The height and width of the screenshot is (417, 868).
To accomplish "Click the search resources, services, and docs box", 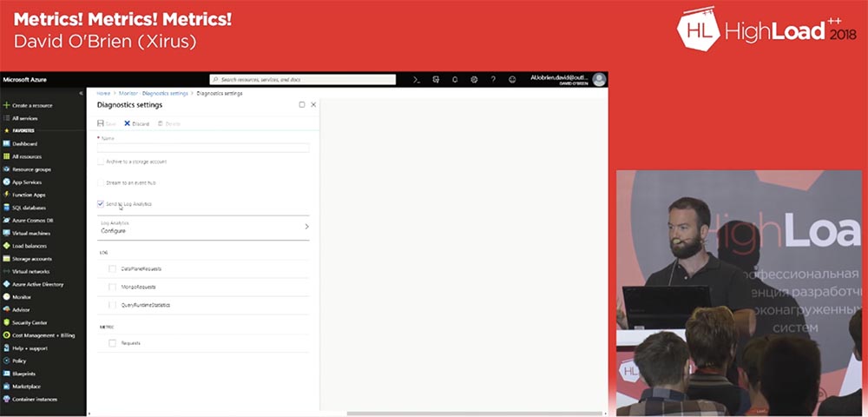I will [x=303, y=80].
